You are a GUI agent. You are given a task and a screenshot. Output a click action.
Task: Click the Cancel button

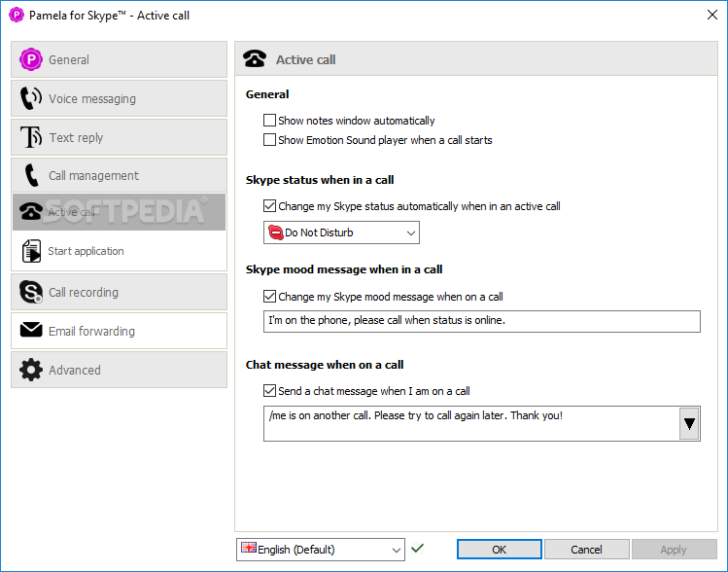[x=586, y=550]
